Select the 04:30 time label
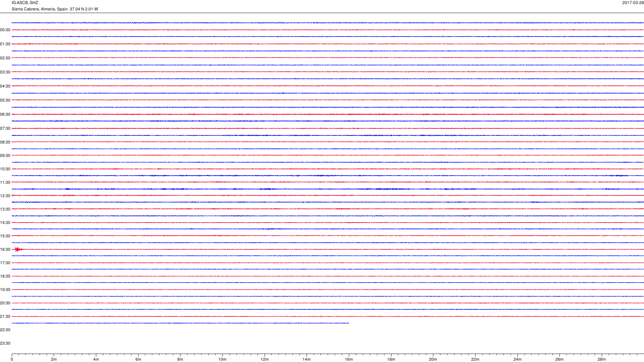 point(5,86)
